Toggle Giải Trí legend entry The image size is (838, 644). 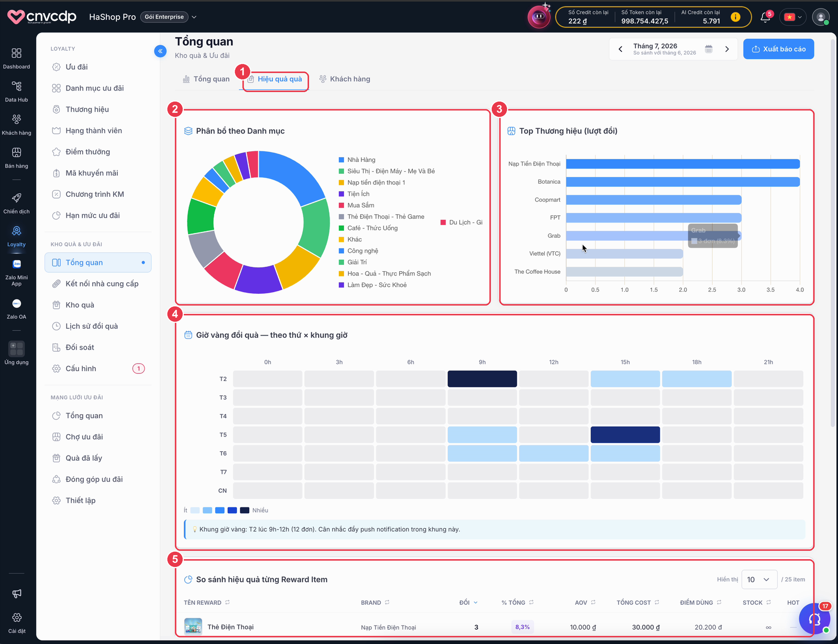tap(353, 262)
